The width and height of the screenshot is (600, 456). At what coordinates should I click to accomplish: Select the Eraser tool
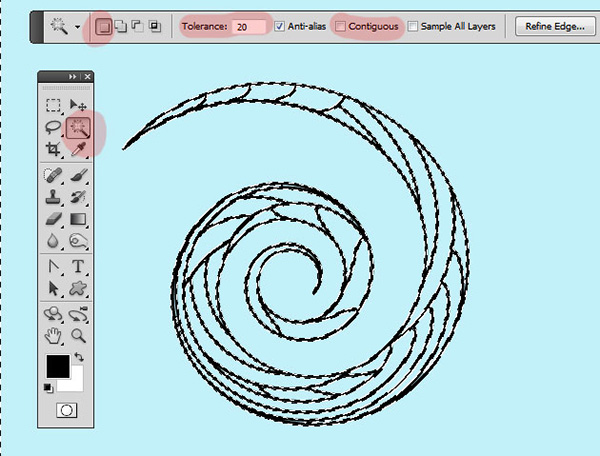pyautogui.click(x=53, y=219)
